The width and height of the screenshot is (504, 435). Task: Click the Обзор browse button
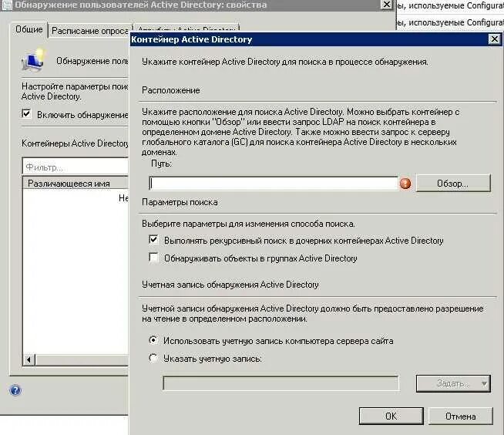point(453,184)
